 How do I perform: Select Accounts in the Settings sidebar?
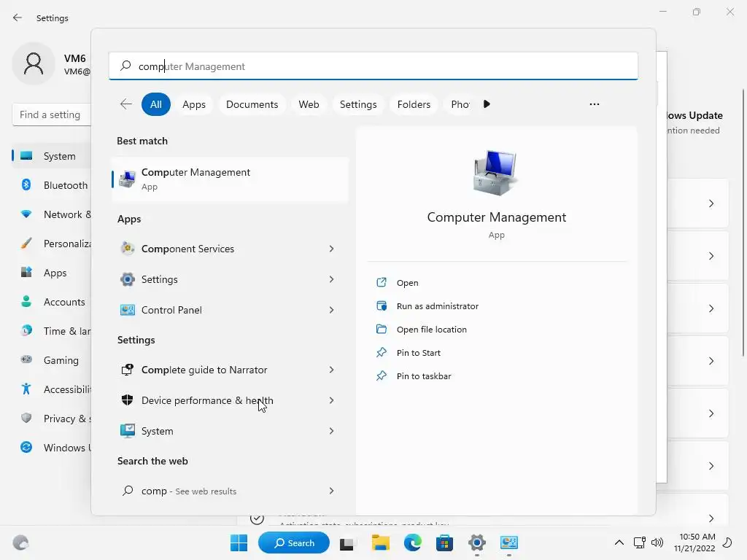click(x=52, y=301)
